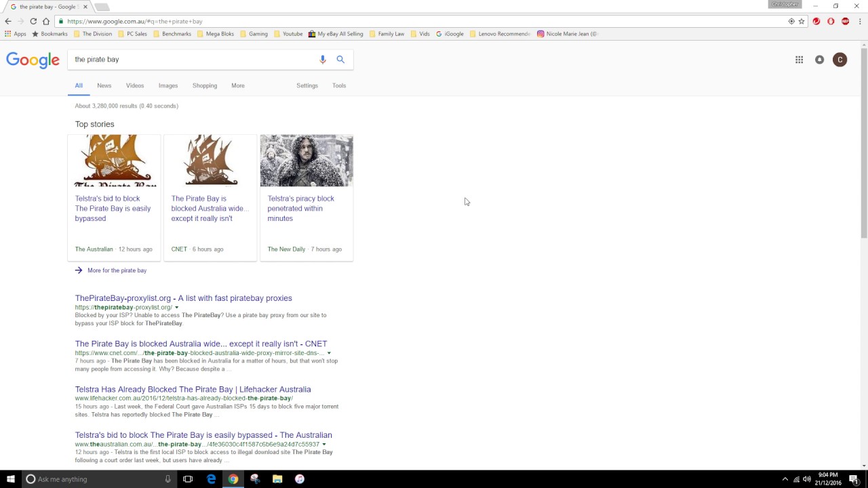The image size is (868, 488).
Task: Click the voice search microphone icon
Action: click(x=323, y=60)
